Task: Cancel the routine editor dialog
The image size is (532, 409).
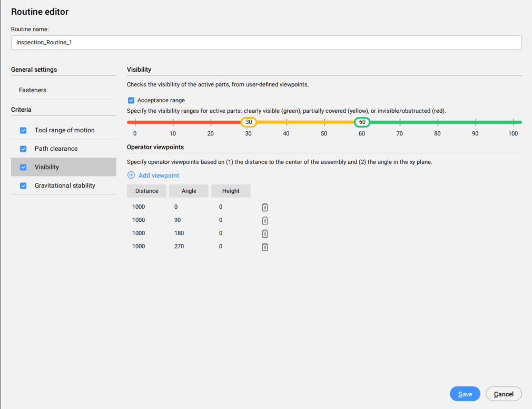Action: click(x=504, y=394)
